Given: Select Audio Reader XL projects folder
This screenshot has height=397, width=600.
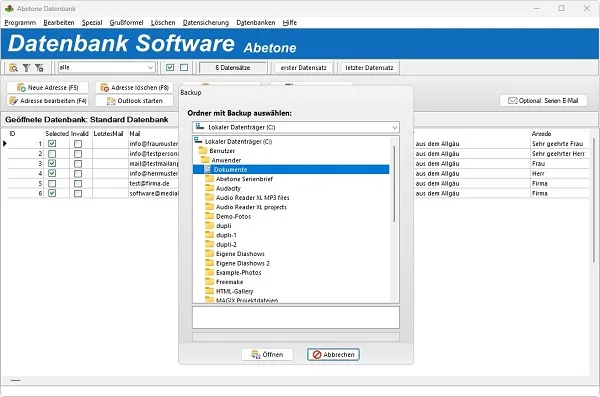Looking at the screenshot, I should pos(251,207).
